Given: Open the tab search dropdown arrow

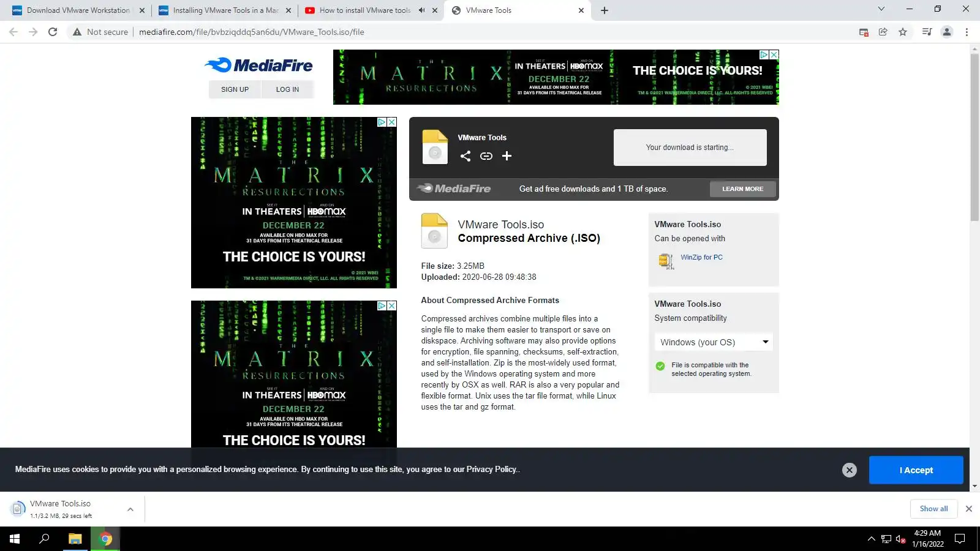Looking at the screenshot, I should tap(881, 9).
